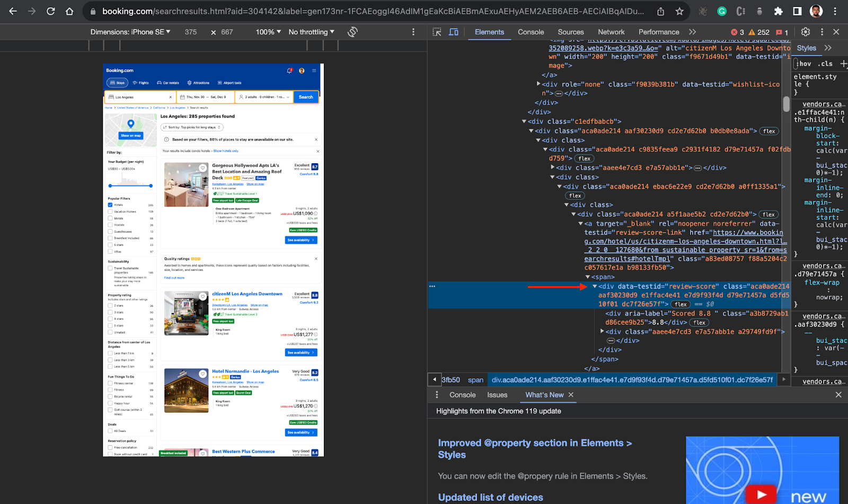This screenshot has width=848, height=504.
Task: Uncheck the Hotels filter
Action: coord(110,205)
